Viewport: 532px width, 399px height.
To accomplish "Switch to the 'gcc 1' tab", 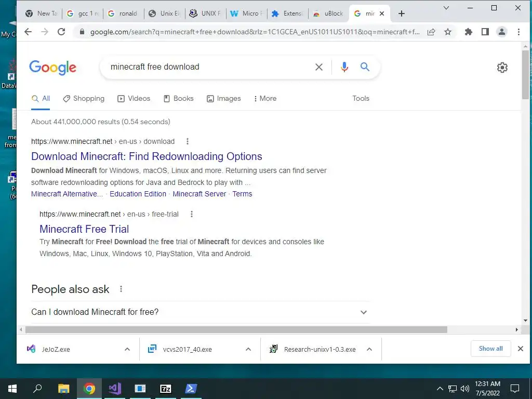I will coord(83,14).
